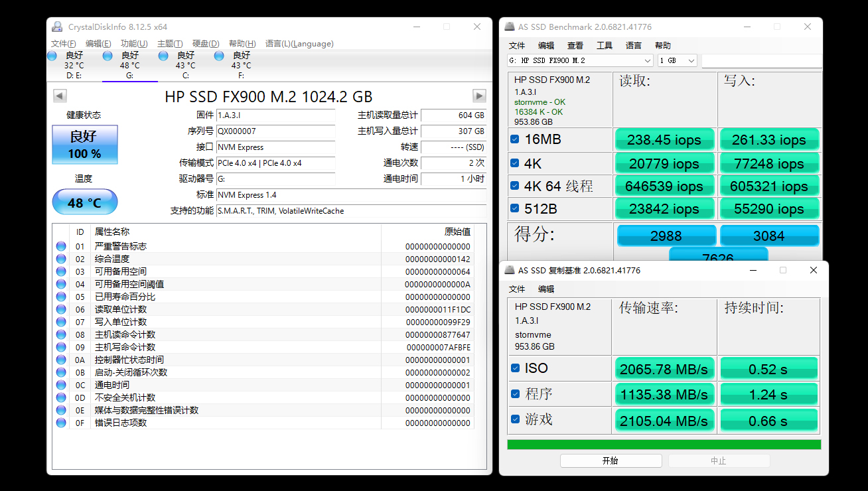868x491 pixels.
Task: Select the G: disk status orb
Action: 108,56
